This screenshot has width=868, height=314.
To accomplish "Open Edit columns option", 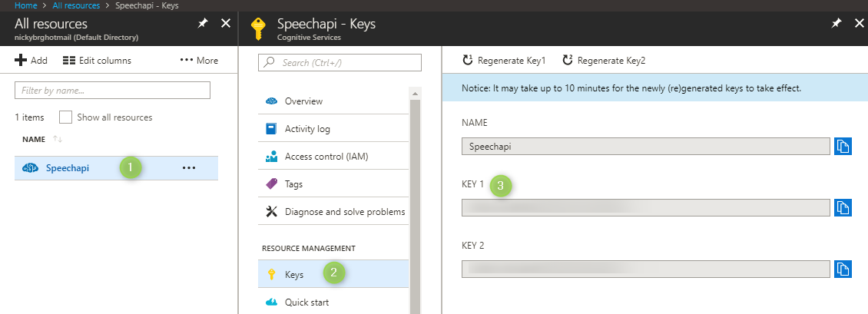I will coord(97,60).
